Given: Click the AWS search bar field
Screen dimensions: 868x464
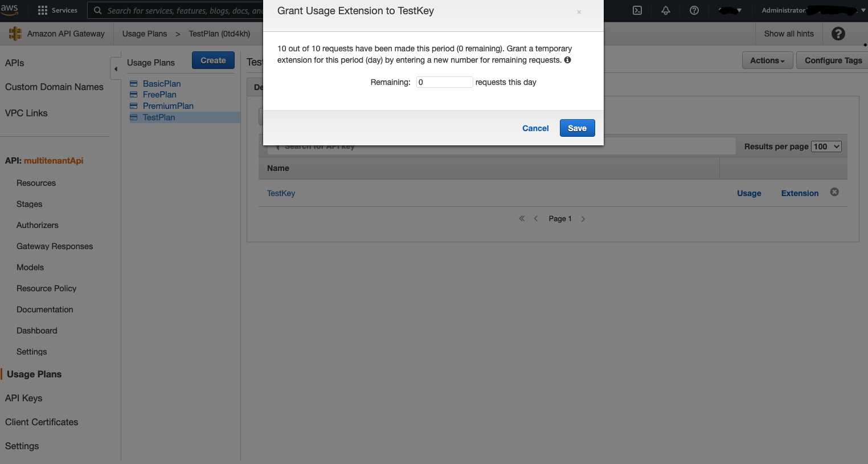Looking at the screenshot, I should coord(175,10).
